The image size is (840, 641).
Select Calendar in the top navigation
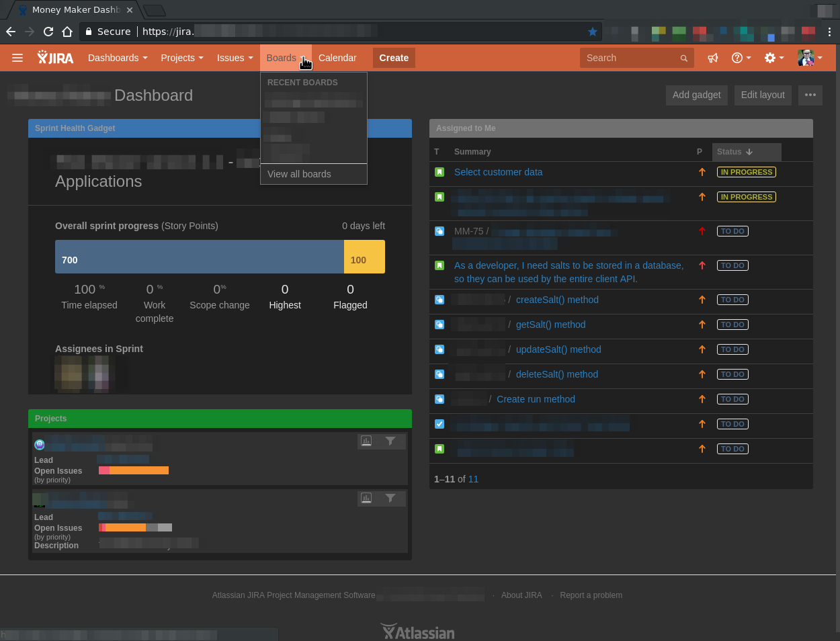pos(337,58)
